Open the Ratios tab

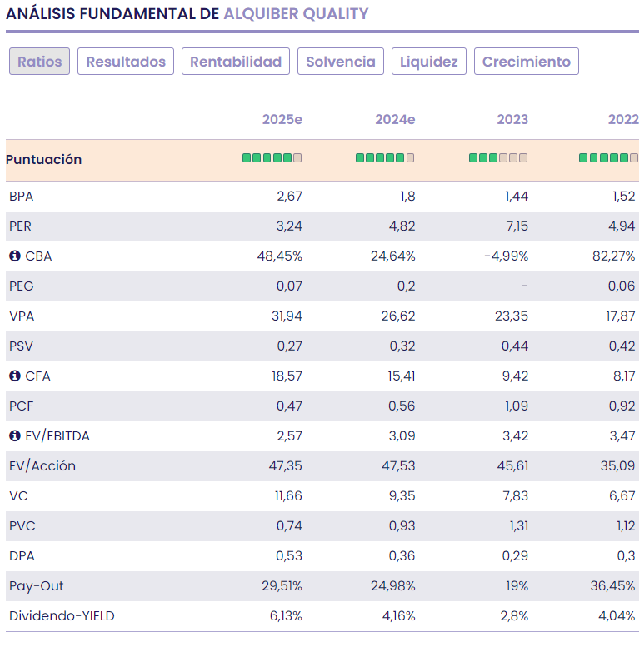pyautogui.click(x=40, y=62)
